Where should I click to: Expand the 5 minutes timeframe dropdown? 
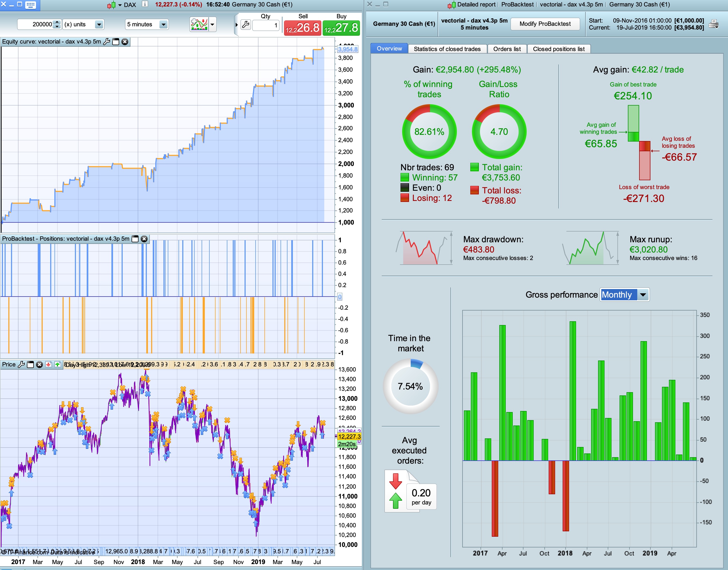pos(163,24)
